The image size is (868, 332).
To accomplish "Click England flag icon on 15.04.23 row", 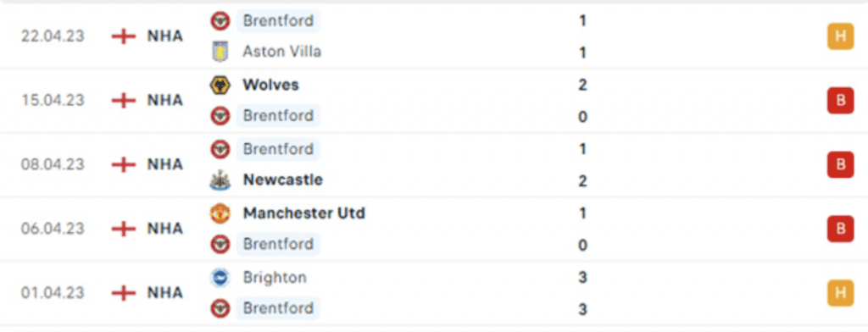I will 124,100.
